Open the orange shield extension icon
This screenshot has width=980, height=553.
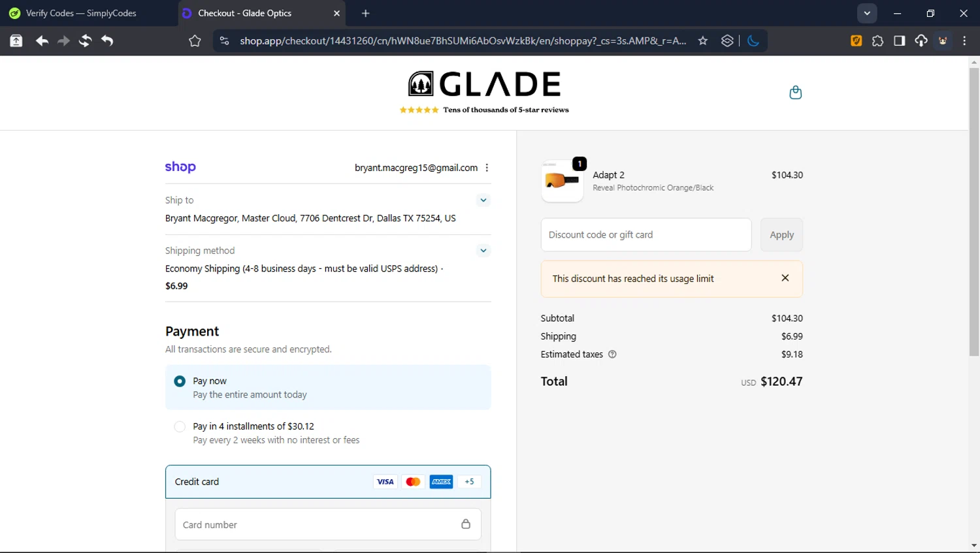point(856,40)
